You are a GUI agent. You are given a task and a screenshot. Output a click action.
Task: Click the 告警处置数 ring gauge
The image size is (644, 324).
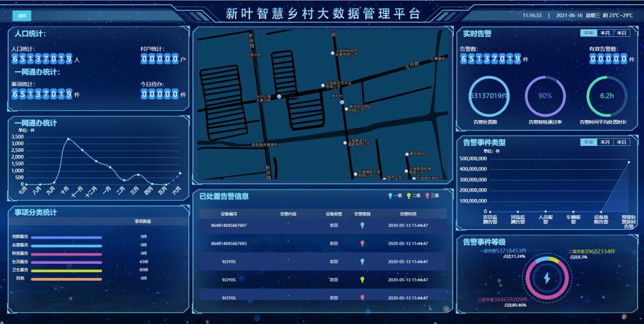[489, 96]
